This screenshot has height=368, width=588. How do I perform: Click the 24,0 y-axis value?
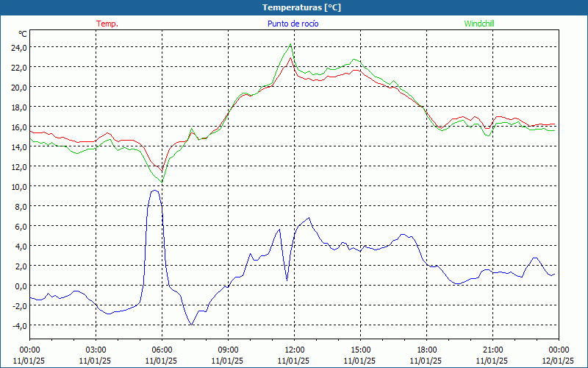point(19,48)
